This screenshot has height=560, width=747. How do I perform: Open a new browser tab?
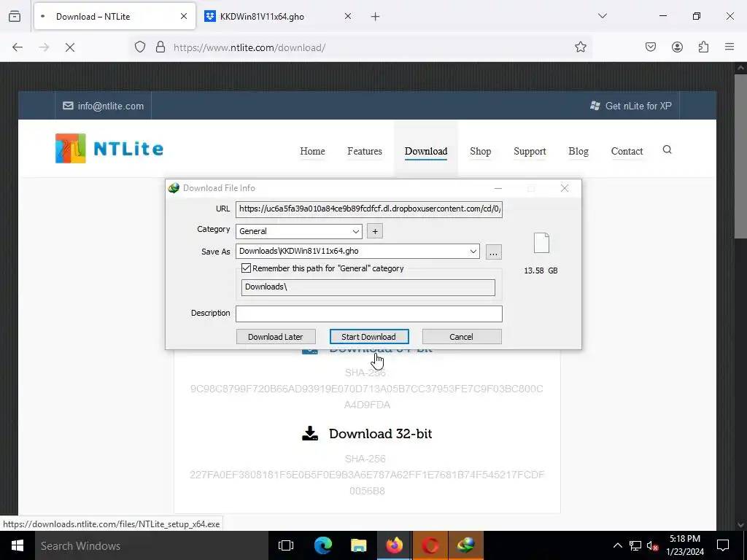[376, 17]
